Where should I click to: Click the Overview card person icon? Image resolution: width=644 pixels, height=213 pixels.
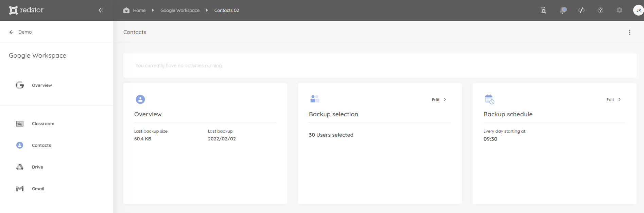click(140, 99)
